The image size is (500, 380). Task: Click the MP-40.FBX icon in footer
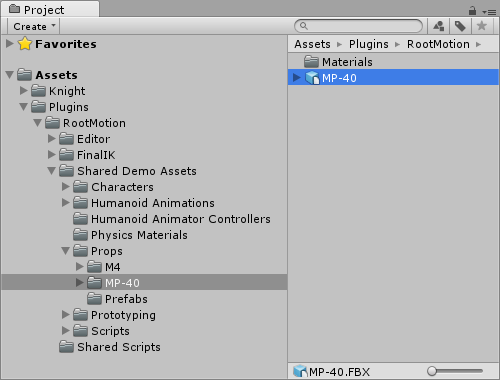(300, 371)
